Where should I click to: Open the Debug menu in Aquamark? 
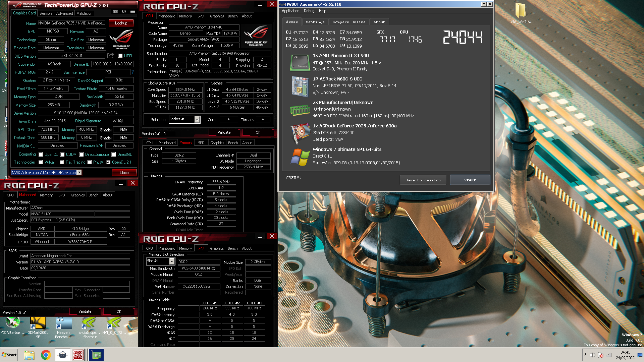click(309, 11)
